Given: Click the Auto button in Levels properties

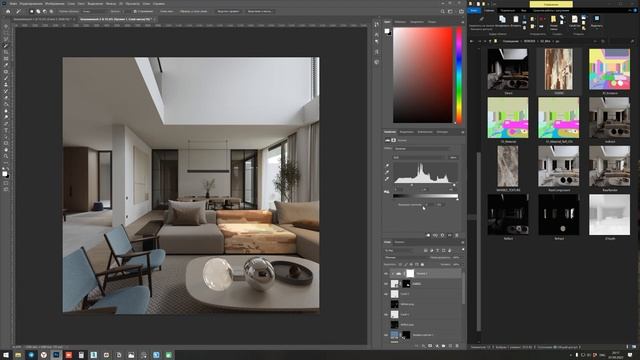Looking at the screenshot, I should point(453,158).
